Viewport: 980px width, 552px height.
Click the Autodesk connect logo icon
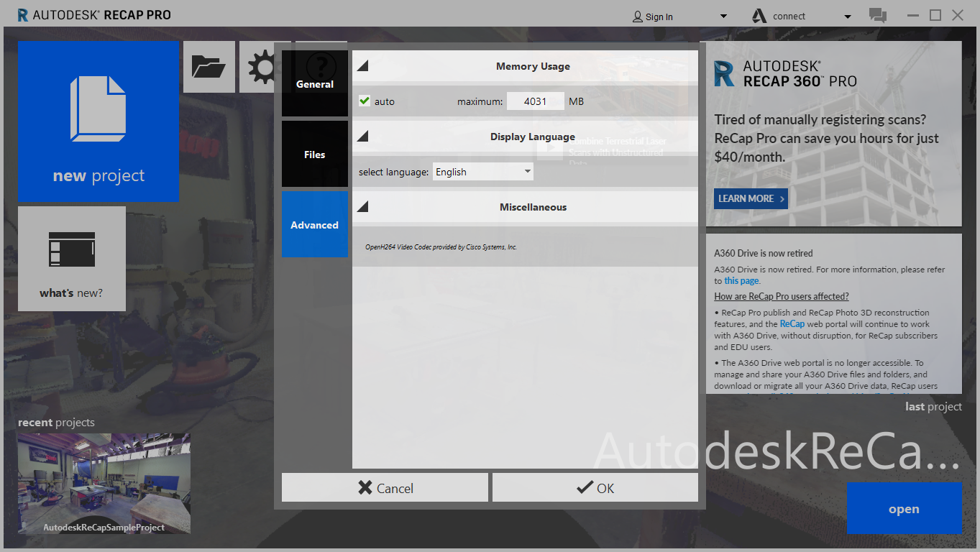click(759, 16)
